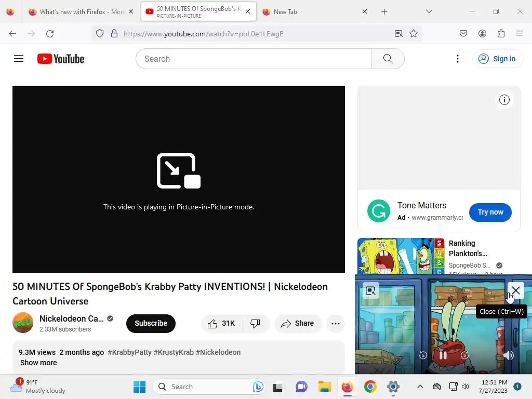Return video to tab from PiP window

point(370,291)
